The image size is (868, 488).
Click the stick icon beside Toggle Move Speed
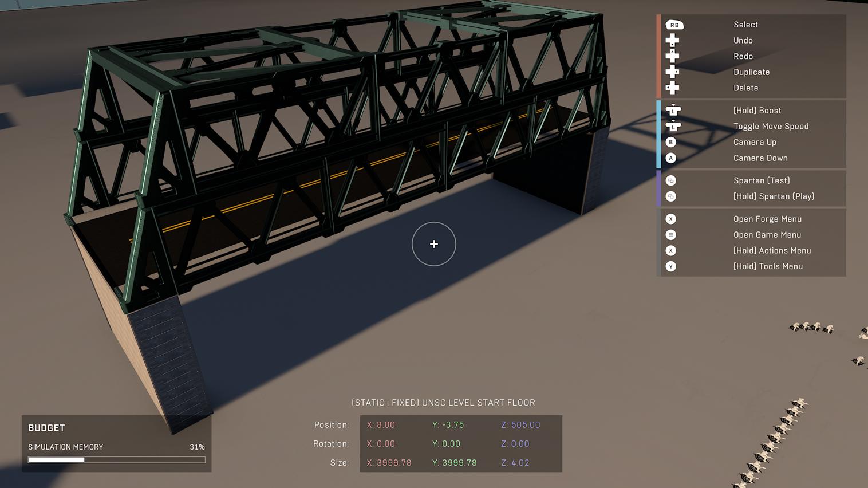673,126
